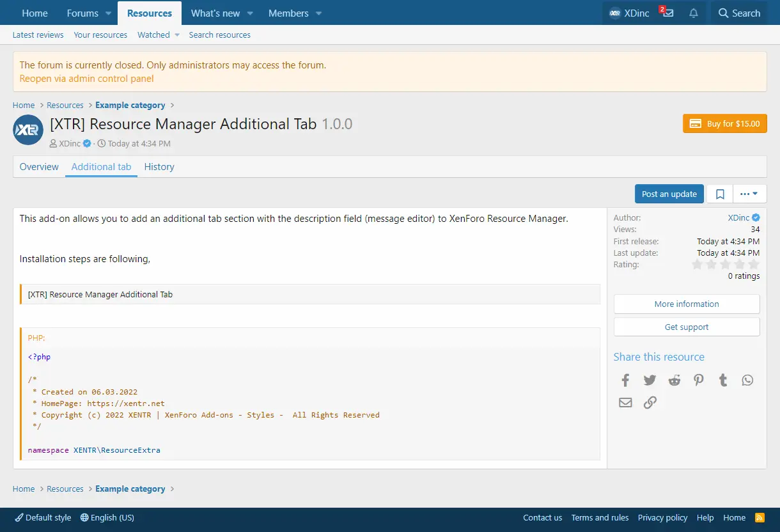Image resolution: width=780 pixels, height=532 pixels.
Task: Open Privacy policy footer link
Action: 662,518
